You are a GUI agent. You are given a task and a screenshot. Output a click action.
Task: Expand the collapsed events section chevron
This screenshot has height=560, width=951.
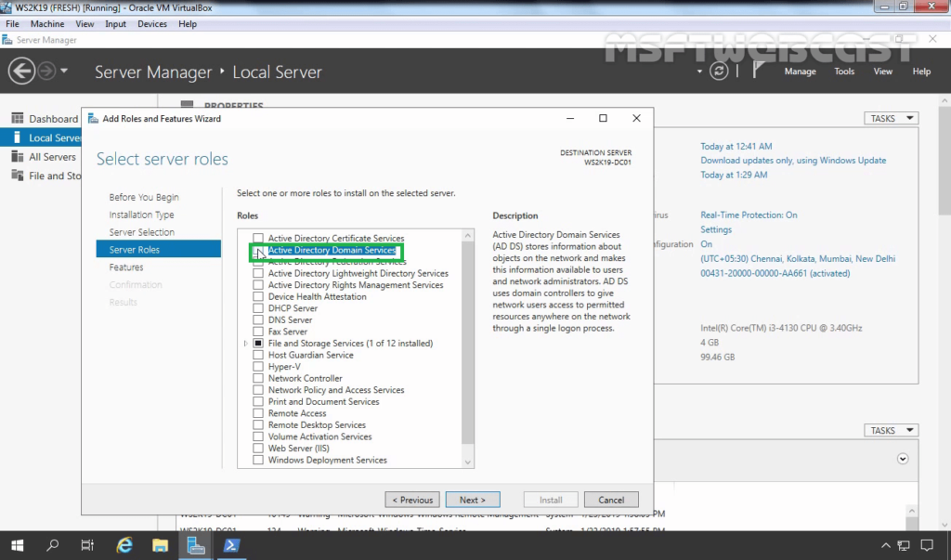(x=903, y=459)
